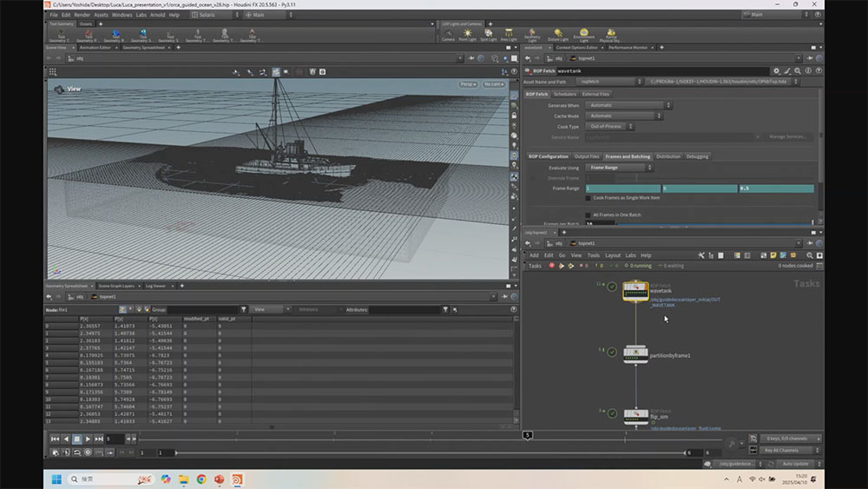Click the Distant Light shelf tool
868x489 pixels.
[x=558, y=35]
